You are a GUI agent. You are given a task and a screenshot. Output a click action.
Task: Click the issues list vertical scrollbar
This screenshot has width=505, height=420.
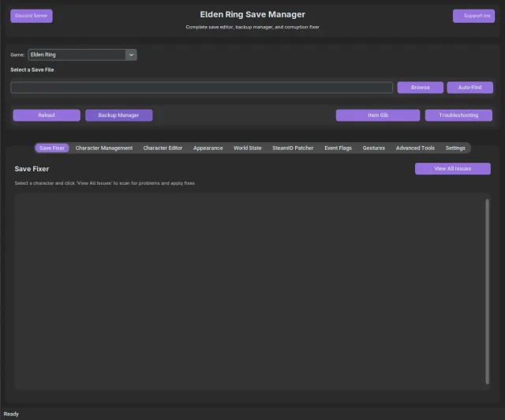pos(487,291)
